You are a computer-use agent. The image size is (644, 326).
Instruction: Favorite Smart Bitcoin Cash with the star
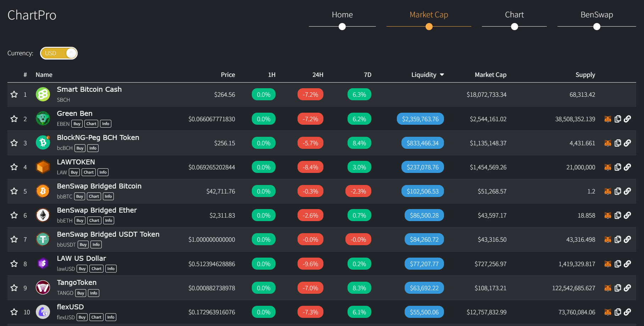[x=14, y=95]
